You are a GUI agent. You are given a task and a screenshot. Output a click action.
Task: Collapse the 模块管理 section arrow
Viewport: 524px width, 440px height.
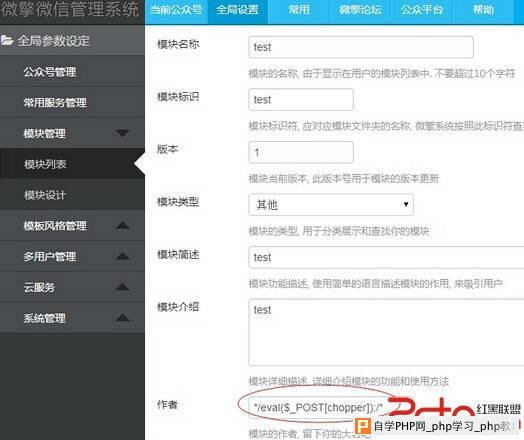coord(123,133)
